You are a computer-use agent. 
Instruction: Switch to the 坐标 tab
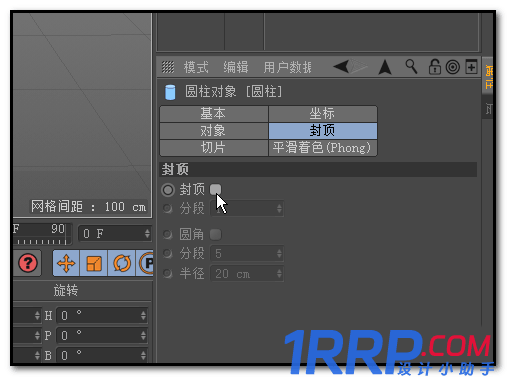tap(323, 114)
